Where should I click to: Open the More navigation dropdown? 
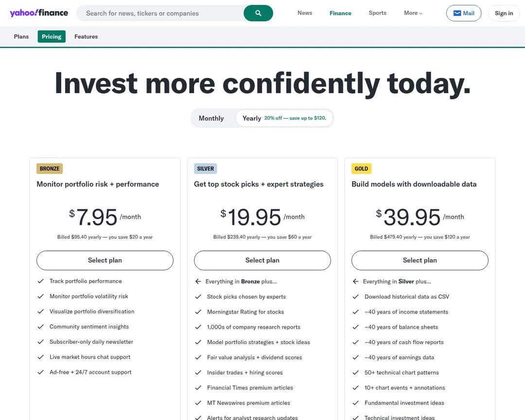point(412,13)
